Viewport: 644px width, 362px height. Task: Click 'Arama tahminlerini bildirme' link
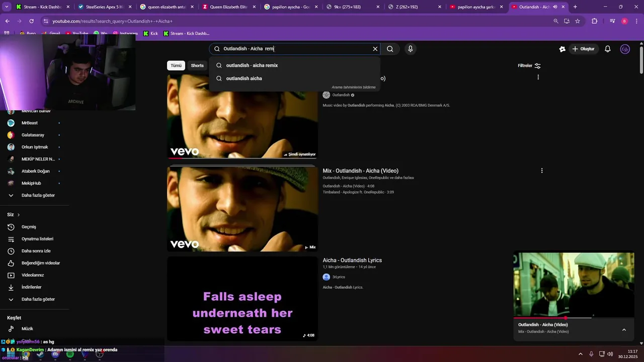[353, 87]
